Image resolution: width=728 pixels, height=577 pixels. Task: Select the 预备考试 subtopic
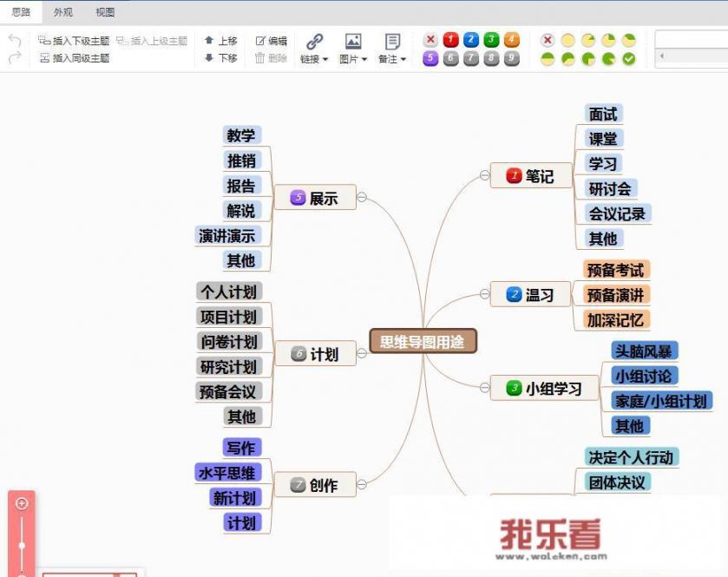click(616, 269)
